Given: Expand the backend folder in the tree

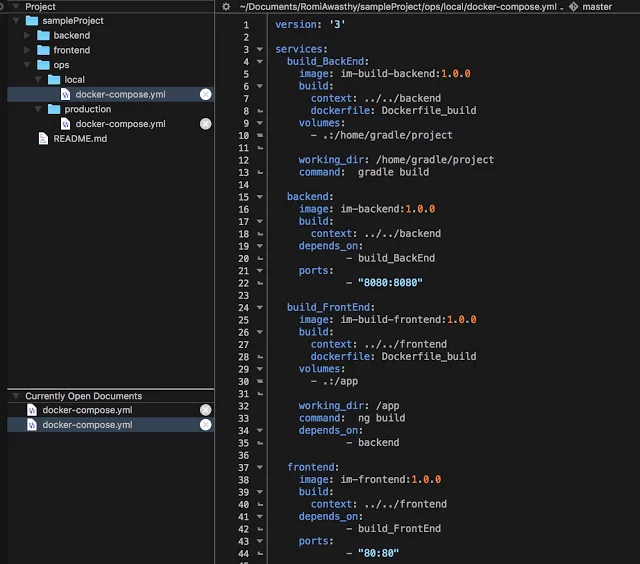Looking at the screenshot, I should point(28,36).
